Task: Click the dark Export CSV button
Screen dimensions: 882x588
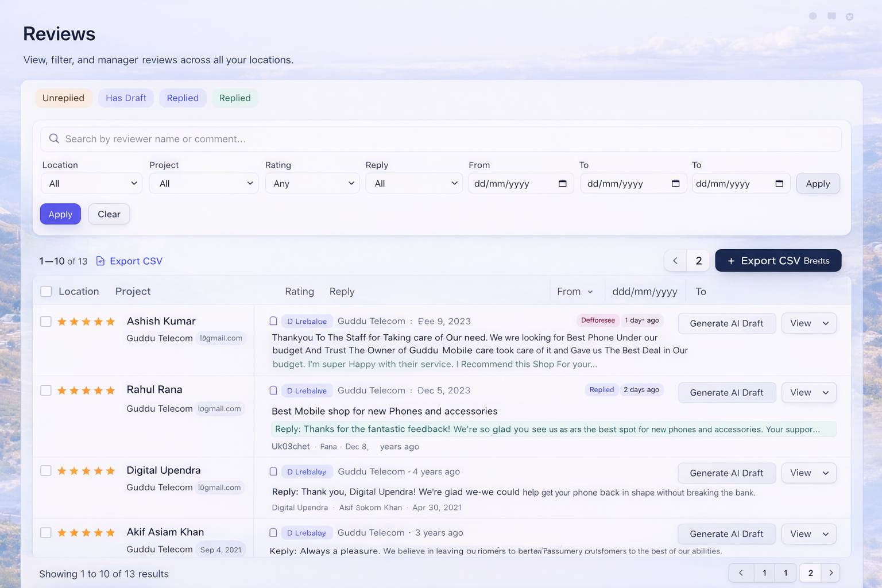Action: click(778, 261)
